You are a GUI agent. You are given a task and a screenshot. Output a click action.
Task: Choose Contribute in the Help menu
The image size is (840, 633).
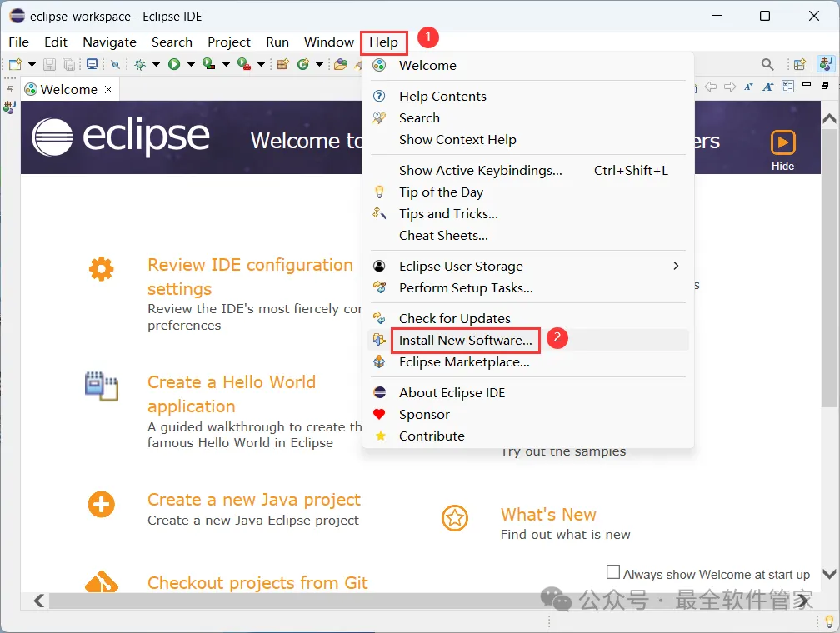tap(528, 436)
